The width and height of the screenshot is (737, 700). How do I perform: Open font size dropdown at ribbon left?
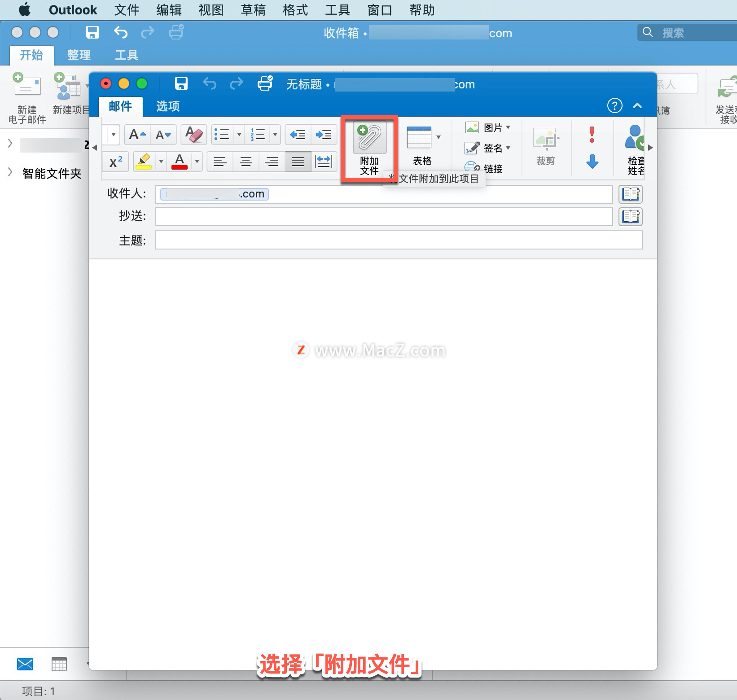pos(114,135)
